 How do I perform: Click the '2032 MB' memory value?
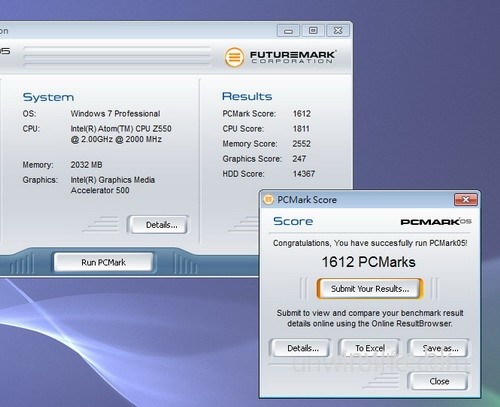point(86,165)
